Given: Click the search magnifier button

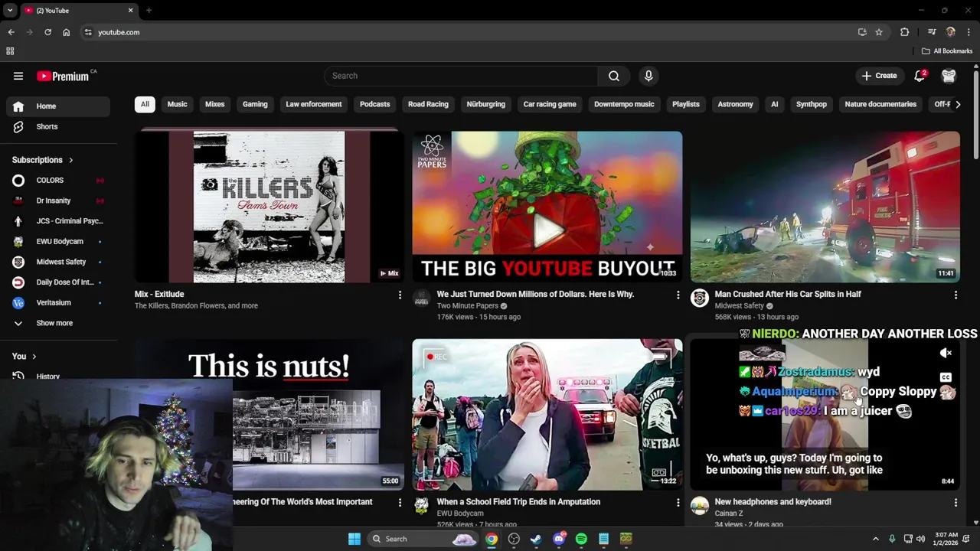Looking at the screenshot, I should 614,76.
